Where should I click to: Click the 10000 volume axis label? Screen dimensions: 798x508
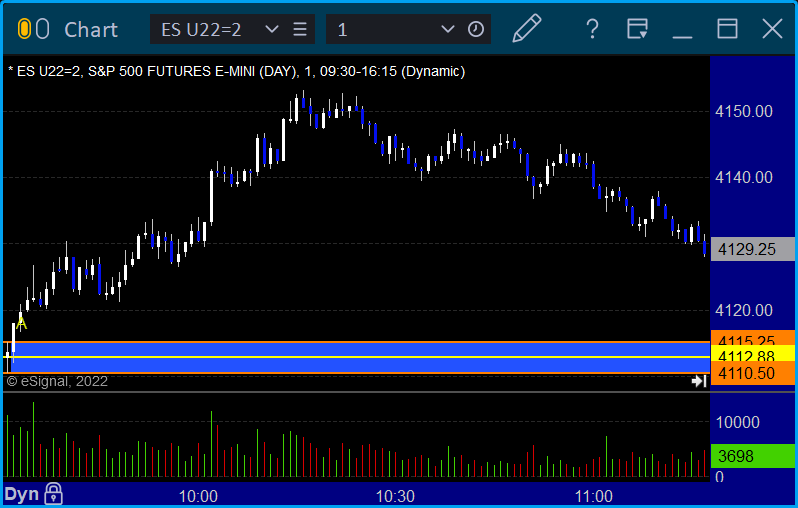click(737, 422)
